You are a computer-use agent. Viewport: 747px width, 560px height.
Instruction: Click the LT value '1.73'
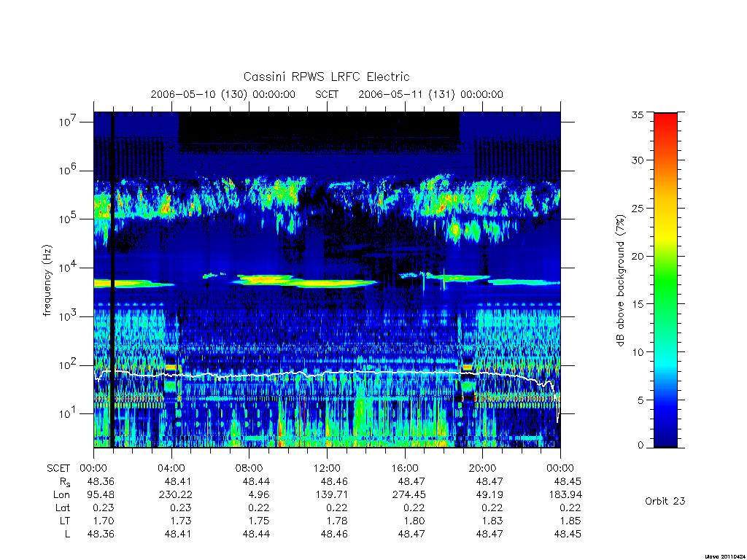[x=182, y=521]
